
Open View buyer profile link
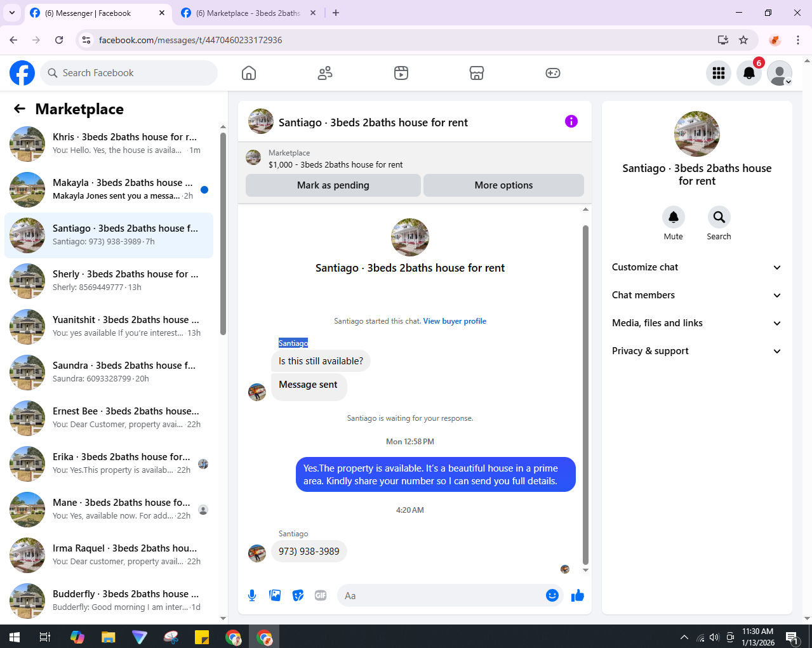pyautogui.click(x=455, y=321)
